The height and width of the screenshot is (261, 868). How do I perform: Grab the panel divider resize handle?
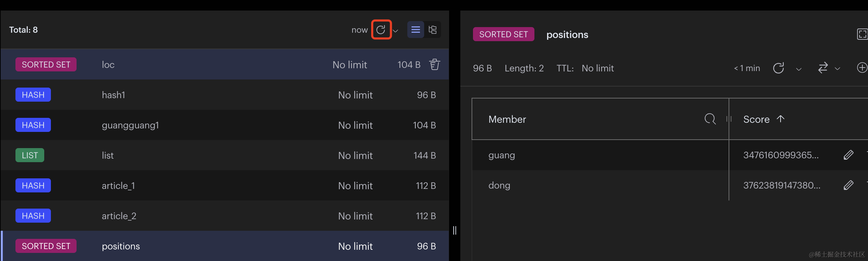(455, 230)
